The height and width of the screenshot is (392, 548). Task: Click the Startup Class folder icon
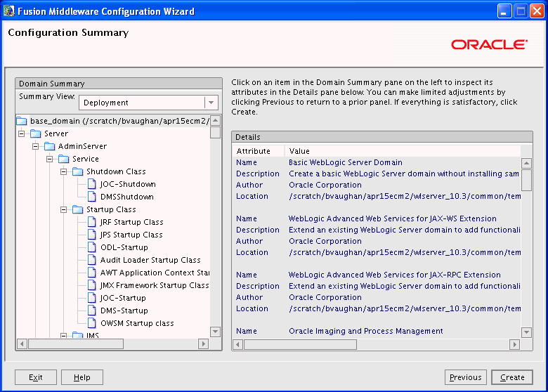coord(77,209)
